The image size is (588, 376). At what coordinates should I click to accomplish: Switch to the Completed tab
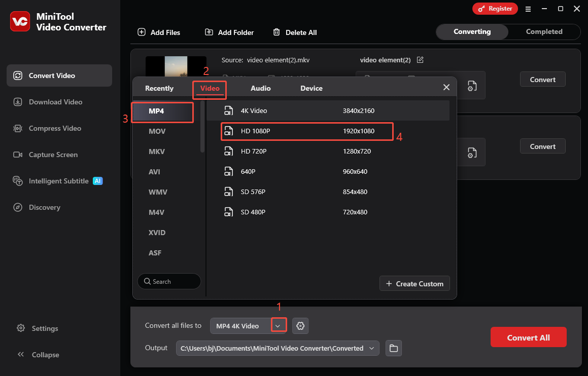544,32
